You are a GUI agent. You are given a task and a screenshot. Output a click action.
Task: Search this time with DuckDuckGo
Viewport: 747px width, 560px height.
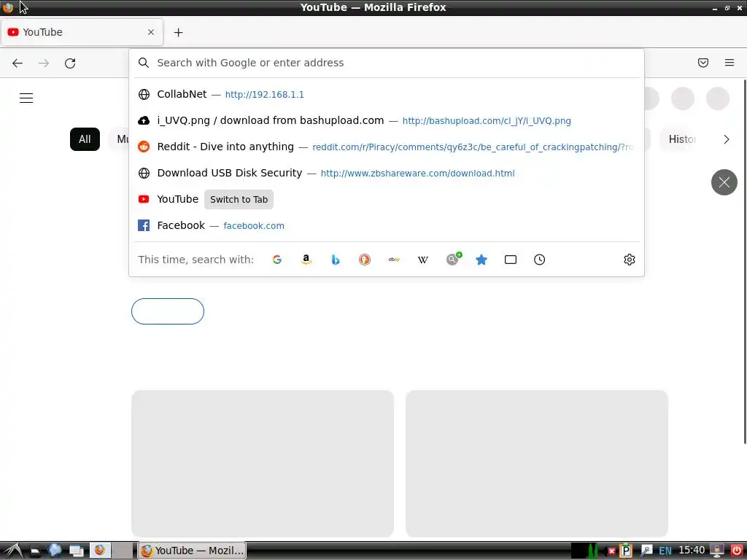coord(365,260)
